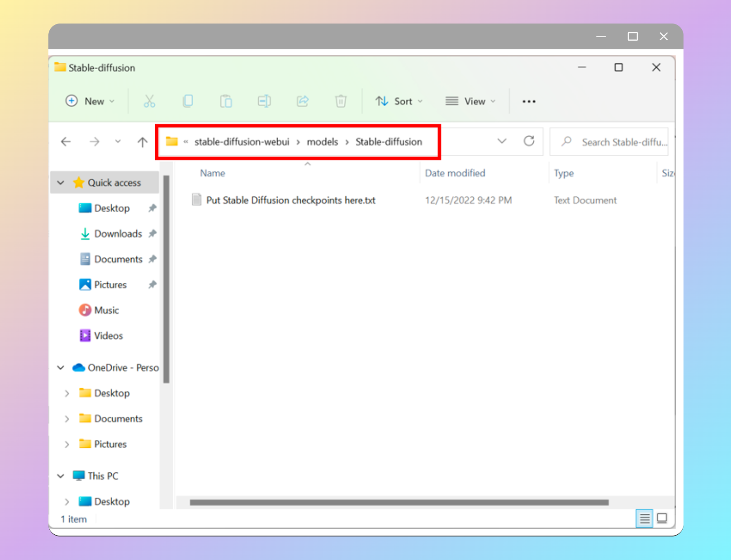Viewport: 731px width, 560px height.
Task: Switch to details view layout
Action: click(644, 518)
